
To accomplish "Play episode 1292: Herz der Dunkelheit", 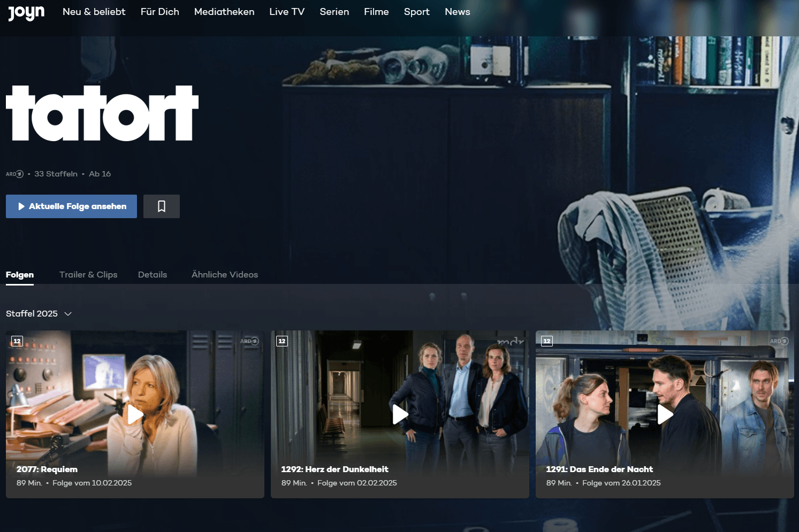I will [x=400, y=414].
